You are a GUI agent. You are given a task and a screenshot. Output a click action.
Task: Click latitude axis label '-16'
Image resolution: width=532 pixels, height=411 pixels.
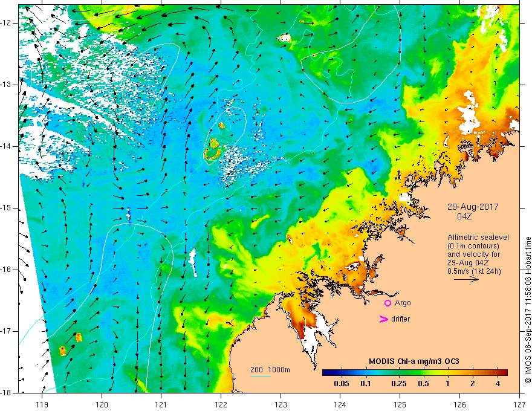click(7, 270)
